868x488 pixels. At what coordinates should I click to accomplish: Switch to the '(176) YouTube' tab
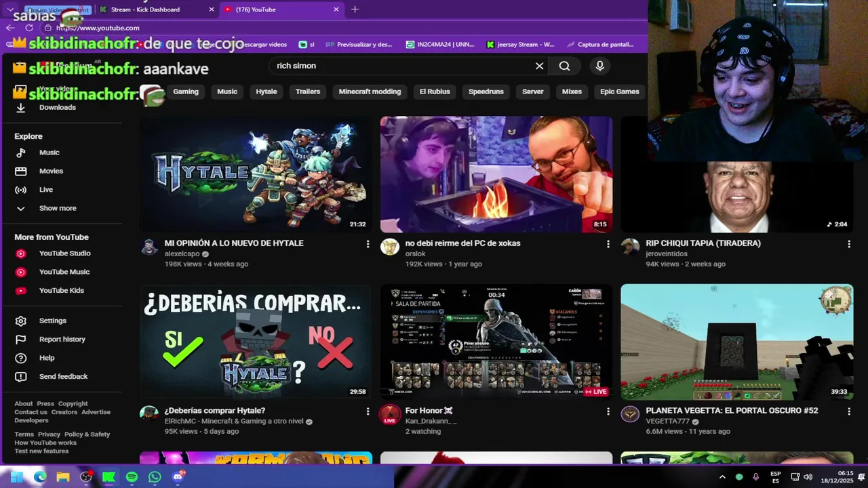pyautogui.click(x=281, y=9)
